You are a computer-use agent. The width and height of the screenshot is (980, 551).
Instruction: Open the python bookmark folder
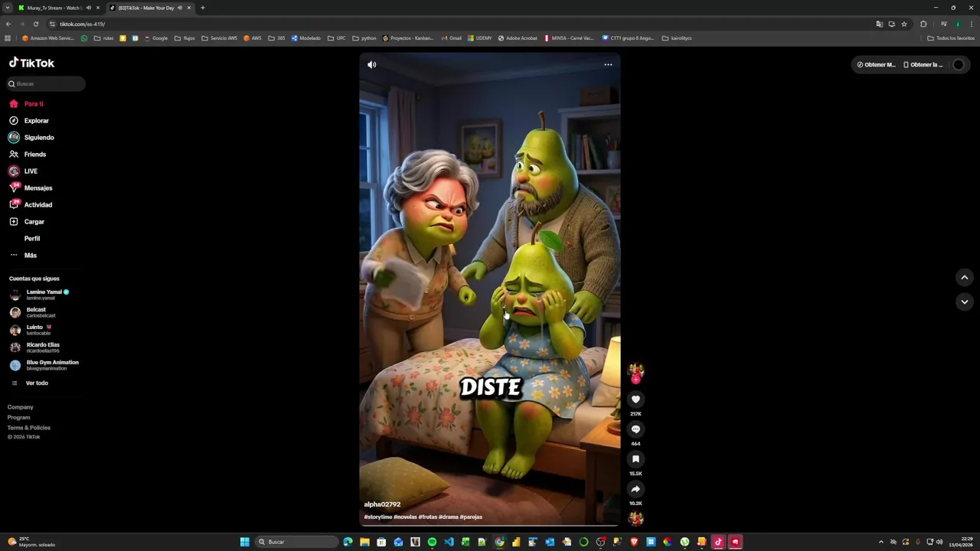[364, 38]
